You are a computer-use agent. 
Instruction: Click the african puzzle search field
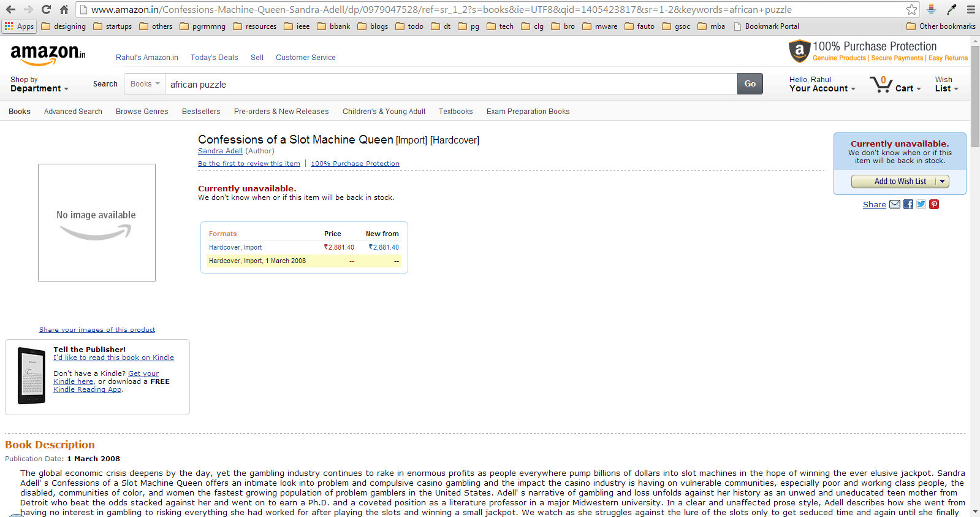451,84
